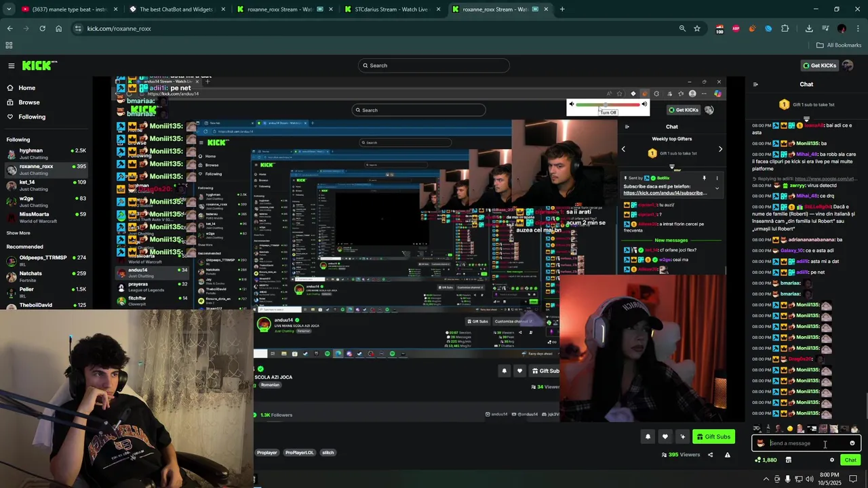Open the 100 badge extension icon
This screenshot has height=488, width=868.
pos(719,29)
